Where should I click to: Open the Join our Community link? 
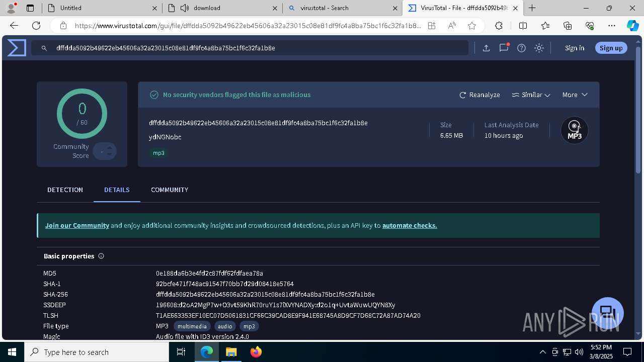[77, 225]
